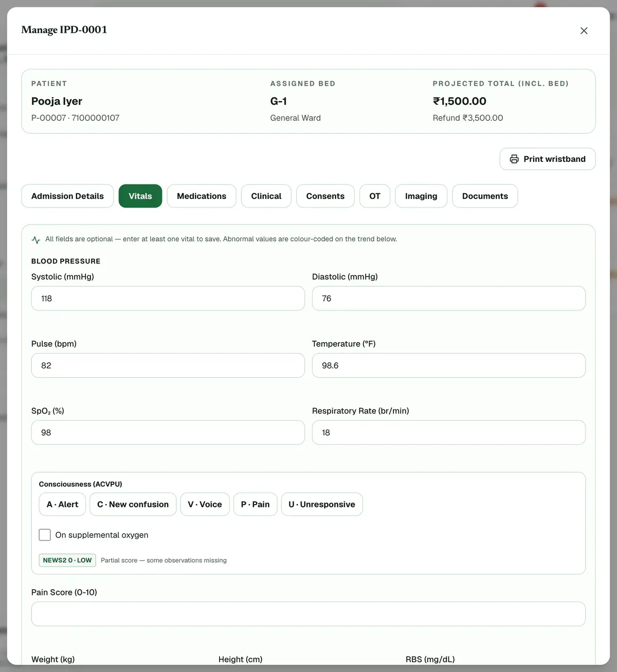Click the Partial score observations missing note

(x=164, y=561)
